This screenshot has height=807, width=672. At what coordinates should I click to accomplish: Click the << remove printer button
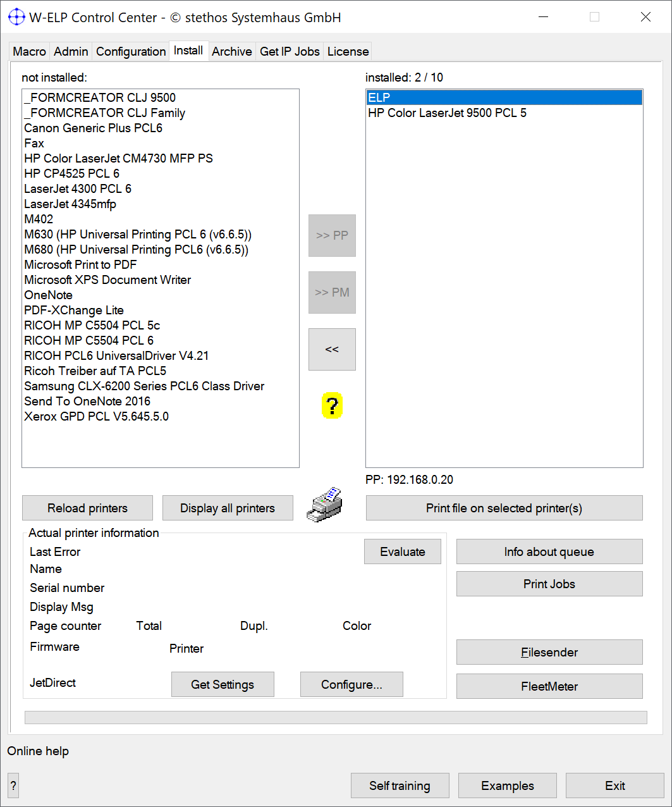pos(332,349)
